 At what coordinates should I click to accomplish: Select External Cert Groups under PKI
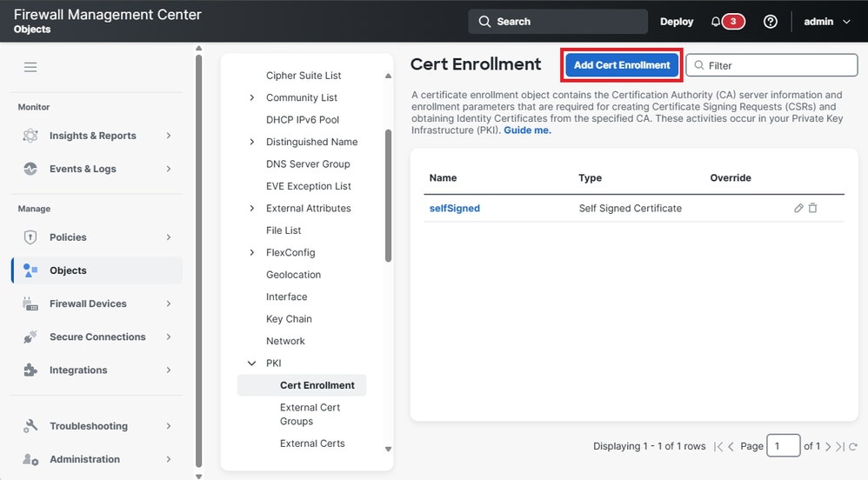click(310, 414)
